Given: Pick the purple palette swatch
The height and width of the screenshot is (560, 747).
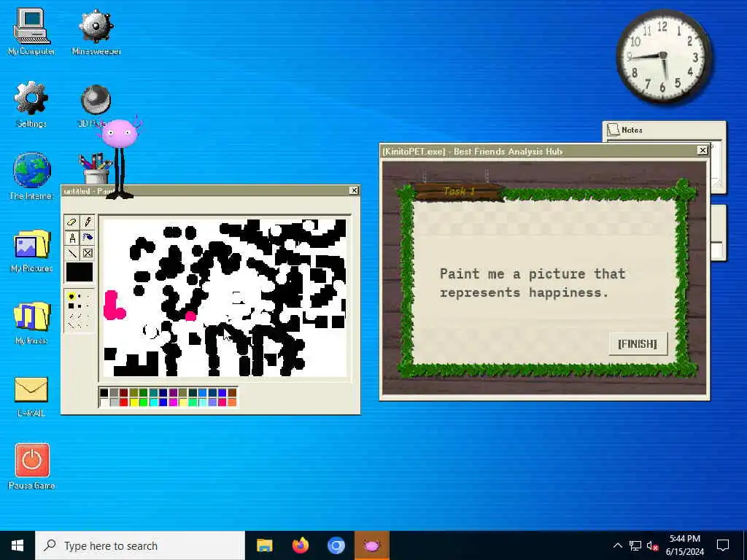Looking at the screenshot, I should pyautogui.click(x=173, y=392).
